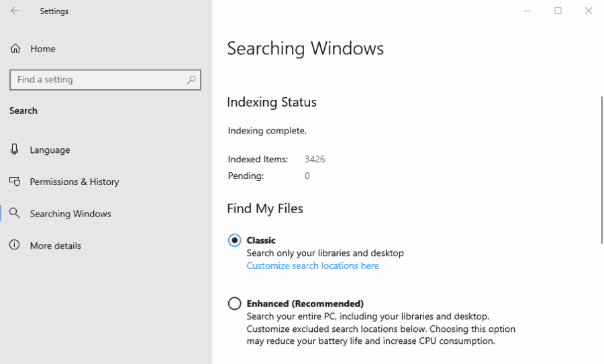Click the back arrow icon

pos(15,11)
